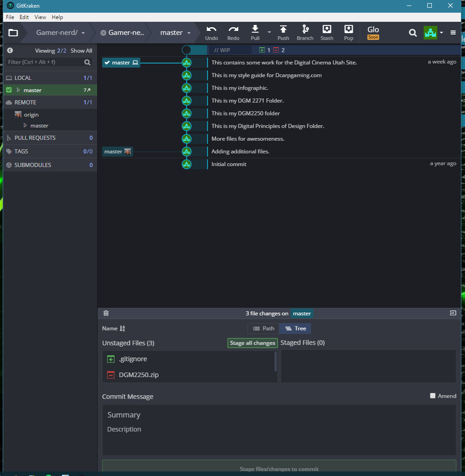465x476 pixels.
Task: Collapse the REMOTE section
Action: coord(50,102)
